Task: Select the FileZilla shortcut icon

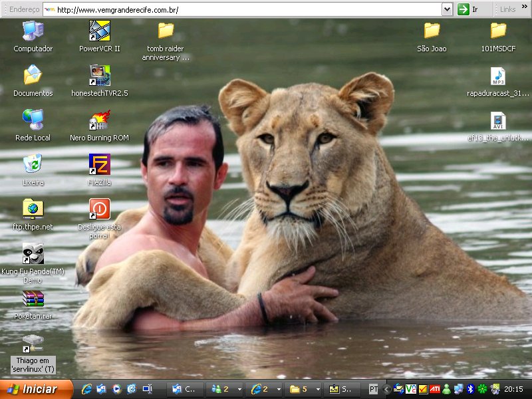Action: pyautogui.click(x=99, y=164)
